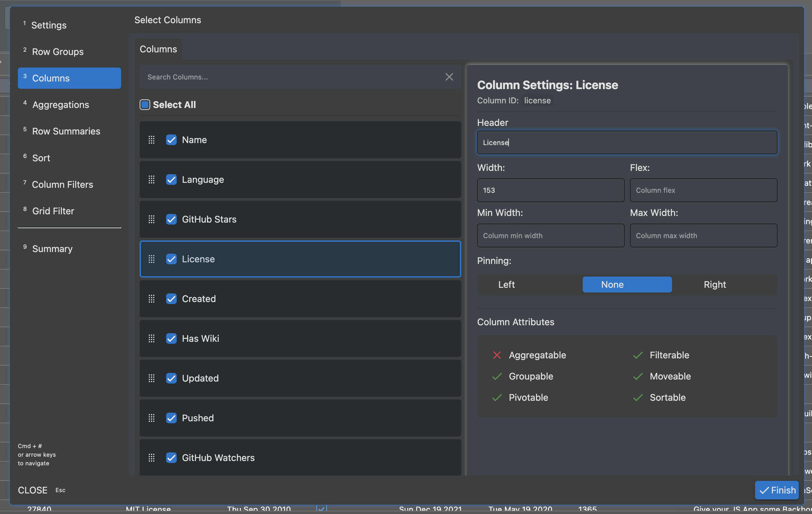Grab the drag handle for the GitHub Stars column
The image size is (812, 514).
tap(152, 219)
